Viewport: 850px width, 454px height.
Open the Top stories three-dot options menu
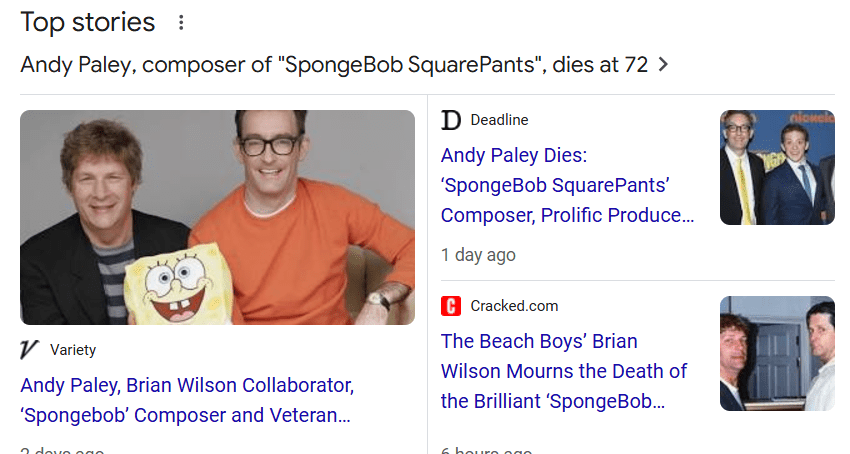coord(181,22)
